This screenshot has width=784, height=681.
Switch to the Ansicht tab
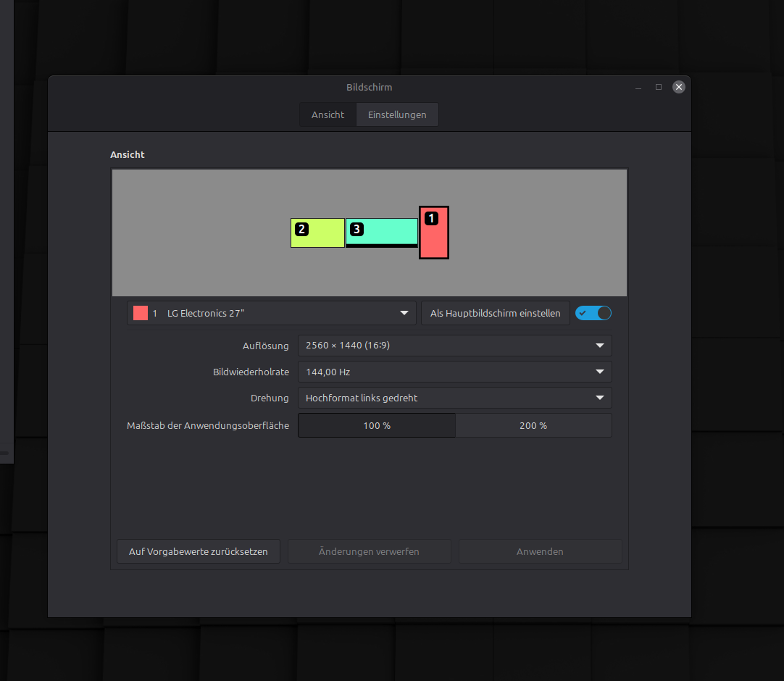328,114
